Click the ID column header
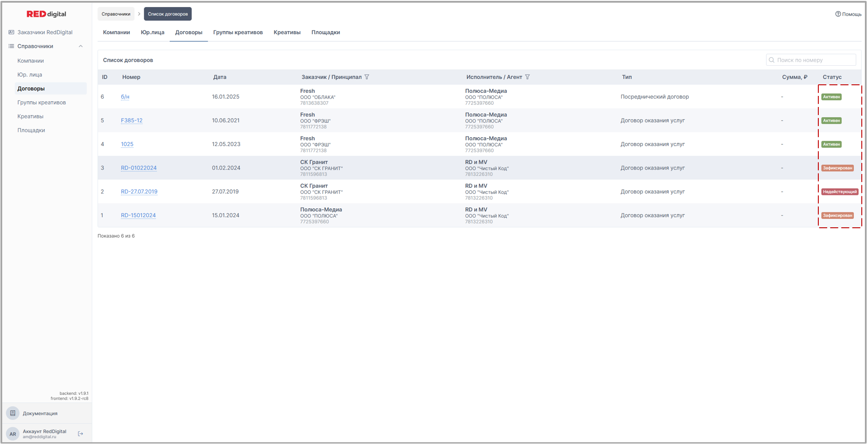The height and width of the screenshot is (444, 868). (105, 77)
